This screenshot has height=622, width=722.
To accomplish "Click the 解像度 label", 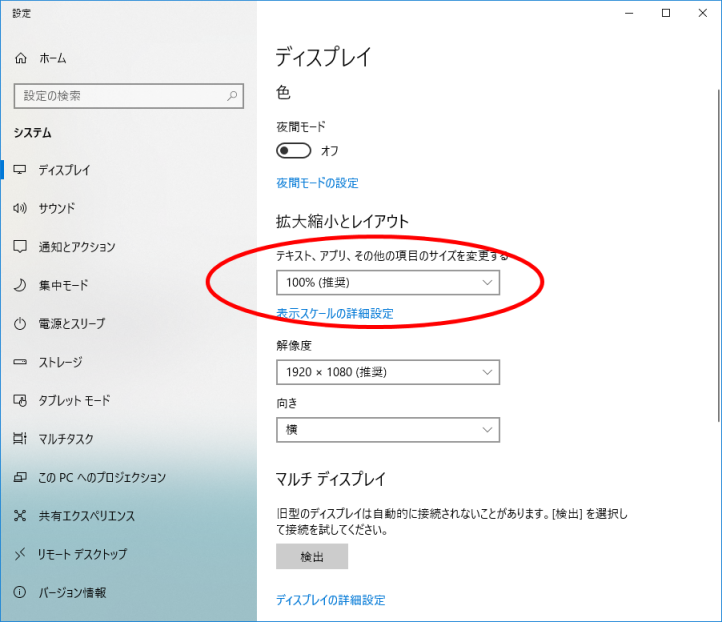I will (x=294, y=345).
